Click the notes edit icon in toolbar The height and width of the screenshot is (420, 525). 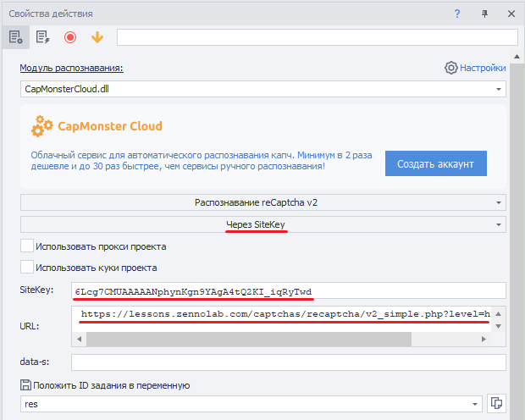click(42, 37)
